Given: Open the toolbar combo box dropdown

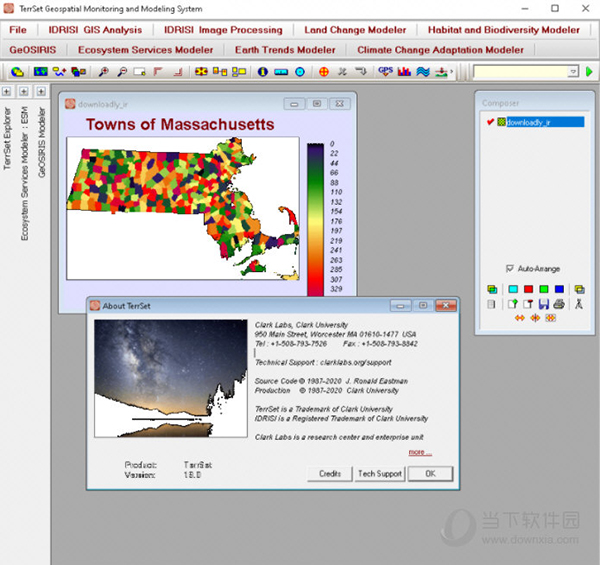Looking at the screenshot, I should tap(573, 72).
